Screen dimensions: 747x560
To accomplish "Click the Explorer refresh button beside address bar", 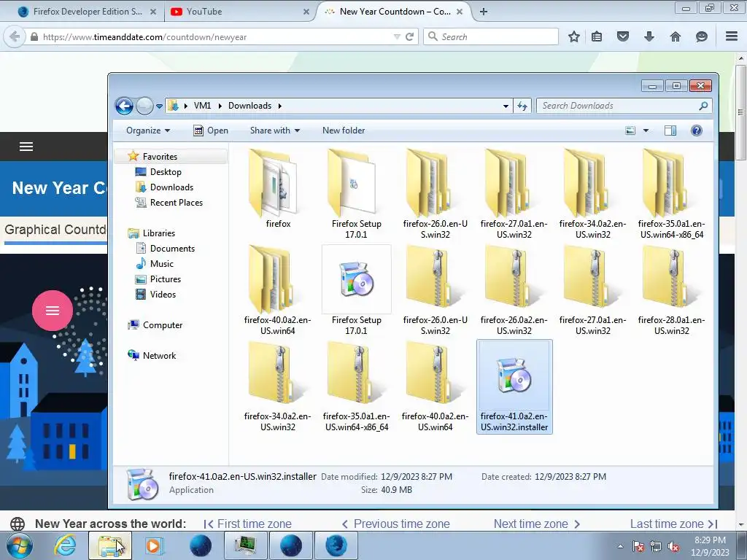I will pyautogui.click(x=522, y=106).
